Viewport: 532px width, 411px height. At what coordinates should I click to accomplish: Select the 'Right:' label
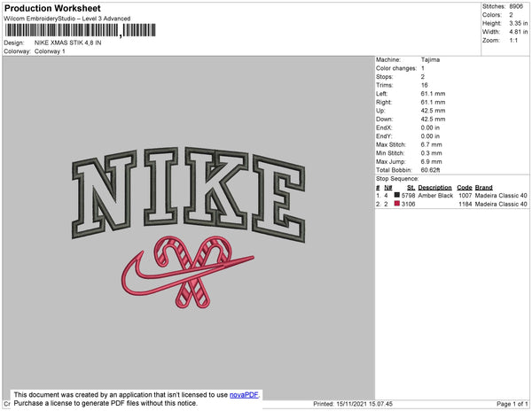point(384,102)
